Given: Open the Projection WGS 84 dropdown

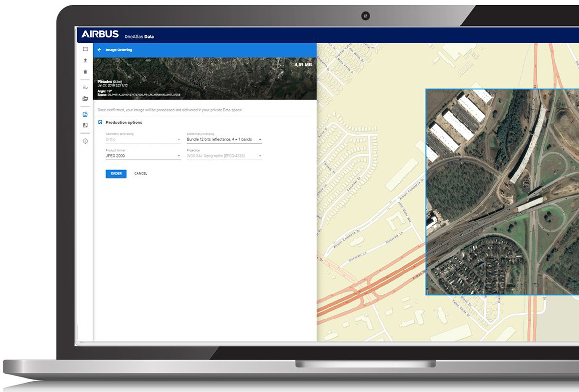Looking at the screenshot, I should click(x=224, y=156).
